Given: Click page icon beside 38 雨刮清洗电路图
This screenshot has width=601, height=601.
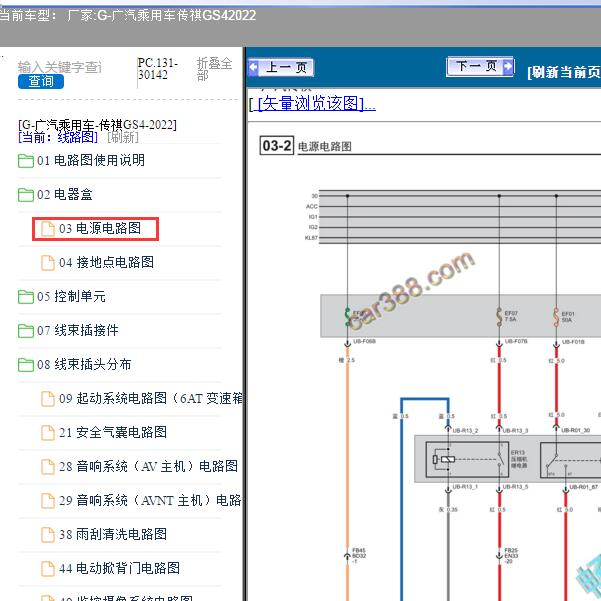Looking at the screenshot, I should (48, 535).
